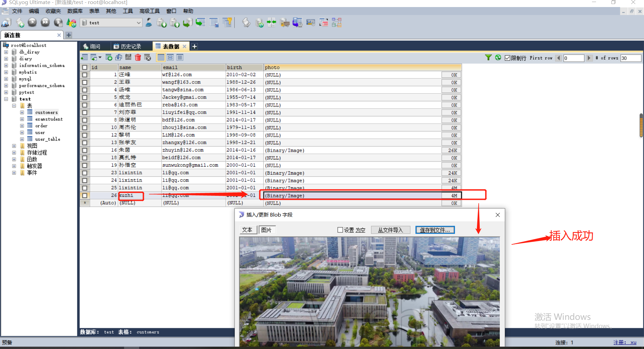This screenshot has height=349, width=644.
Task: Click the First row number input field
Action: [x=574, y=58]
